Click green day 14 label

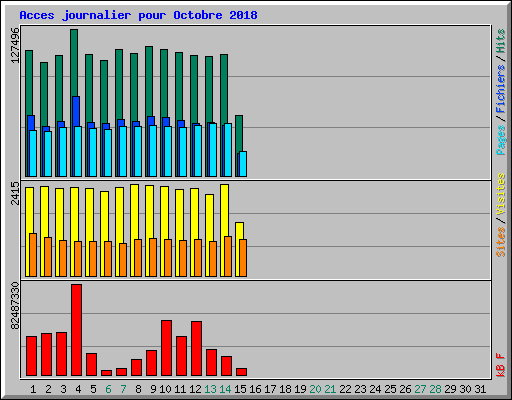[225, 389]
